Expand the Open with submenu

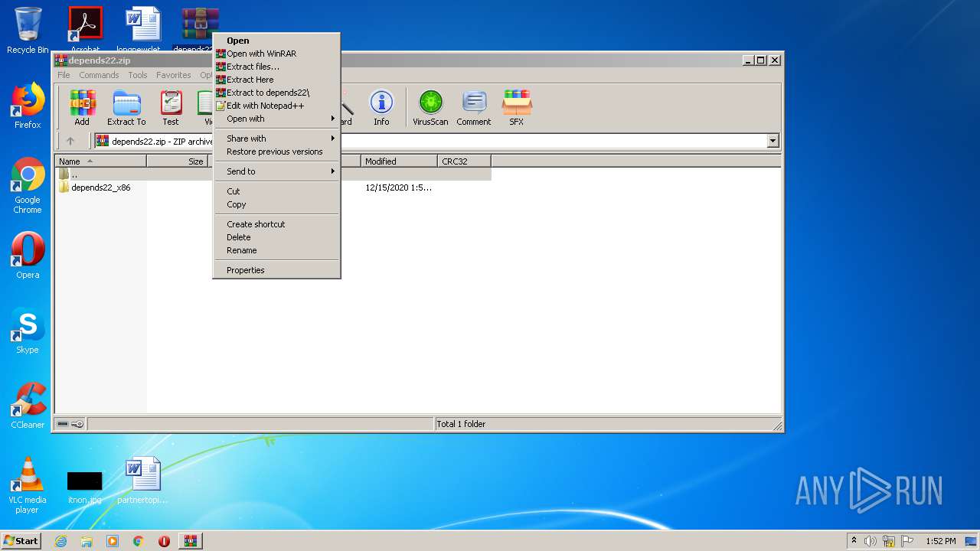(276, 119)
